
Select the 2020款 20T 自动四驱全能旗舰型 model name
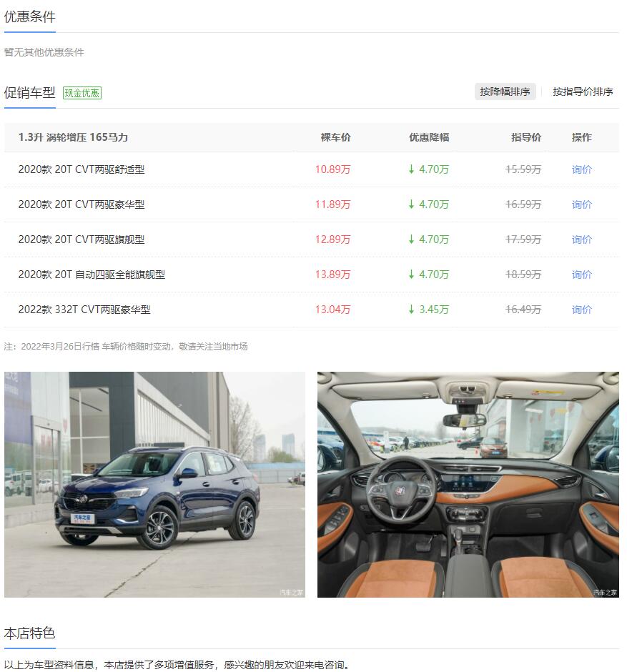click(92, 275)
